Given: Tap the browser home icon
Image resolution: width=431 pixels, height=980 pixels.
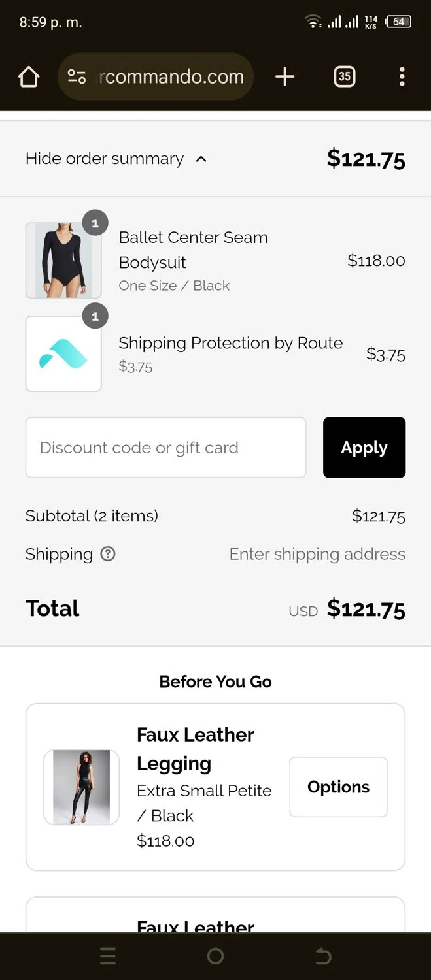Looking at the screenshot, I should pos(29,77).
